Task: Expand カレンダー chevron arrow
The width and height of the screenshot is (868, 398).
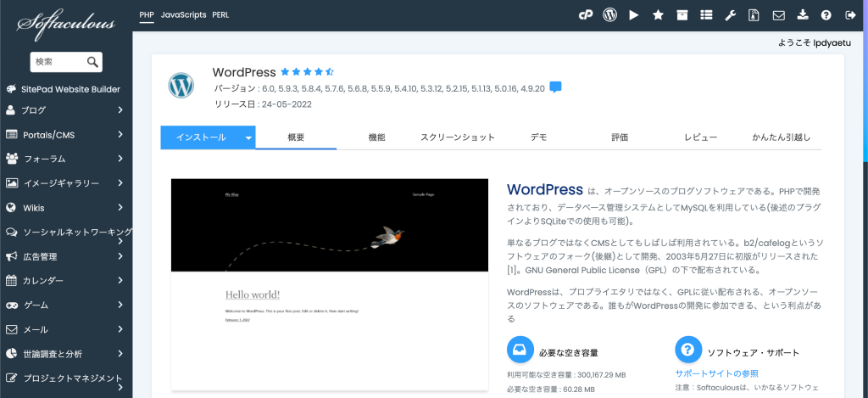Action: 120,281
